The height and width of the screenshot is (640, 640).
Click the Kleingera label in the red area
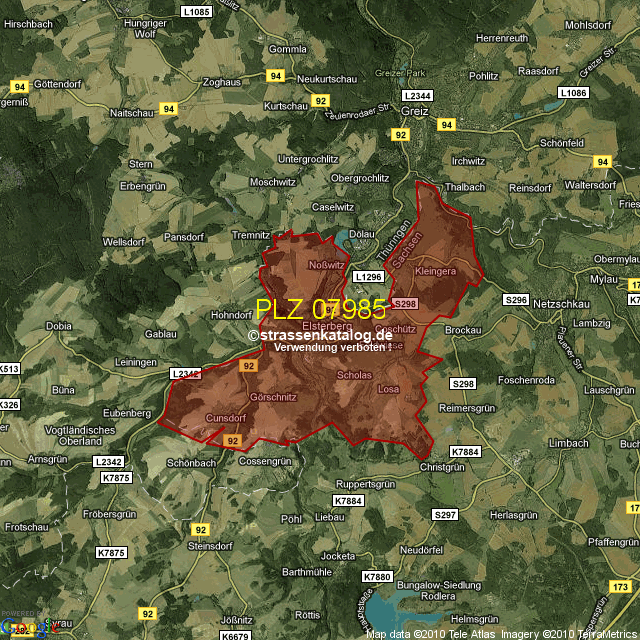click(435, 271)
